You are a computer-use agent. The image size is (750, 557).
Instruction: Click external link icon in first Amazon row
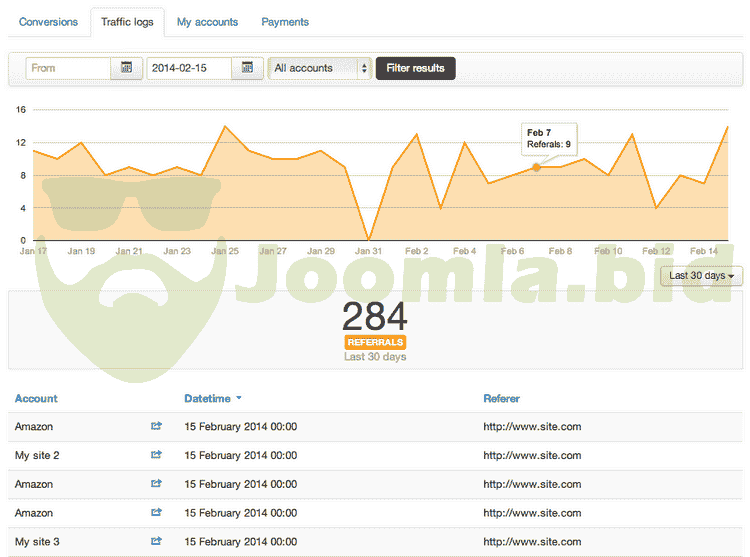(x=156, y=427)
